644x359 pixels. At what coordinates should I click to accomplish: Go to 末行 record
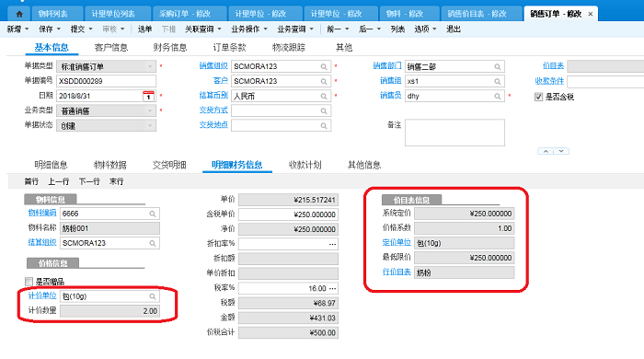coord(116,181)
